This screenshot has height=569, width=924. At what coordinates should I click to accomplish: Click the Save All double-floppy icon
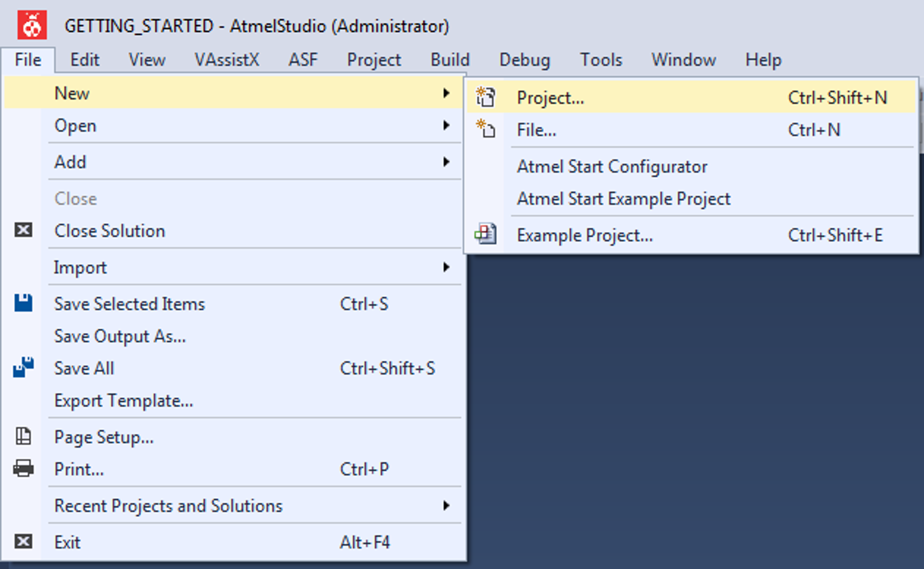tap(23, 367)
